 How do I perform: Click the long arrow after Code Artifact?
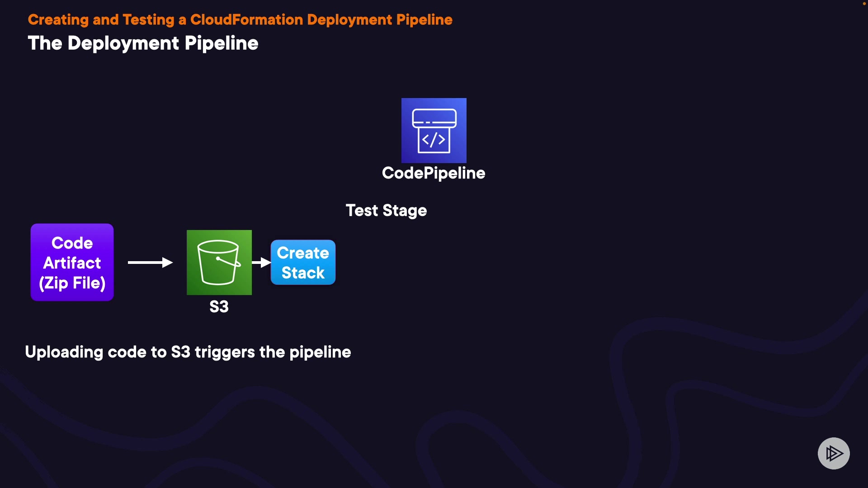pos(150,263)
